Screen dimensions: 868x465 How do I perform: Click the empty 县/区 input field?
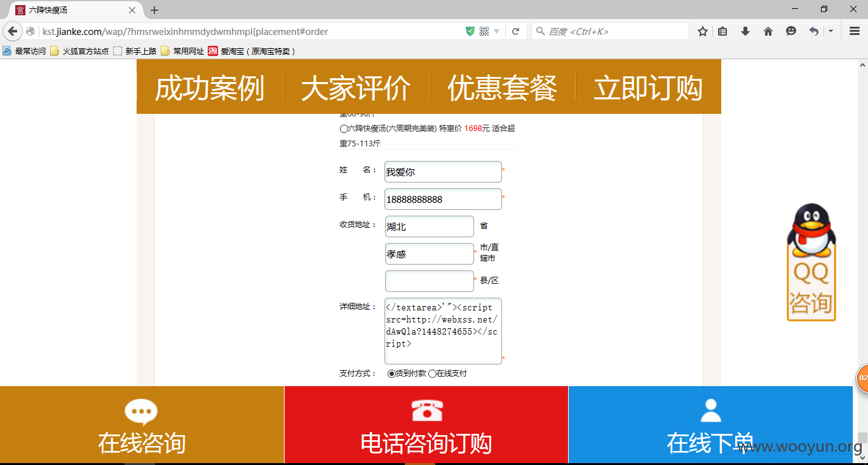(x=430, y=281)
